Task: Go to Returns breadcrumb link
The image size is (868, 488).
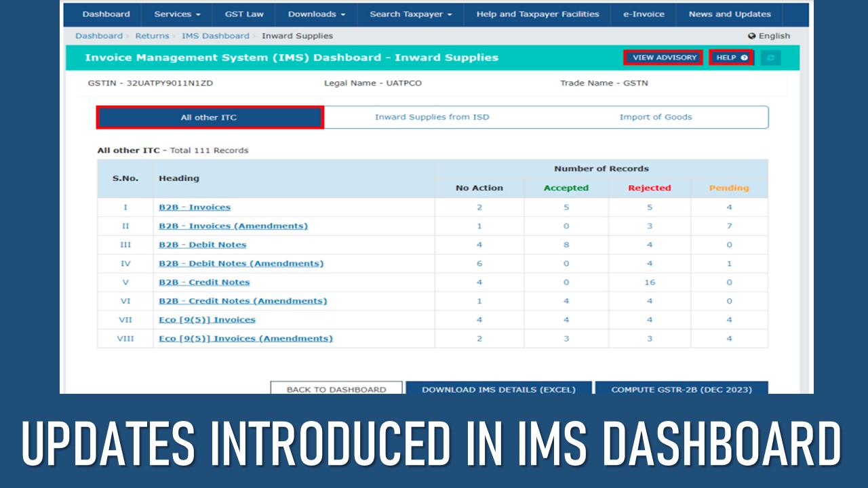Action: (x=152, y=36)
